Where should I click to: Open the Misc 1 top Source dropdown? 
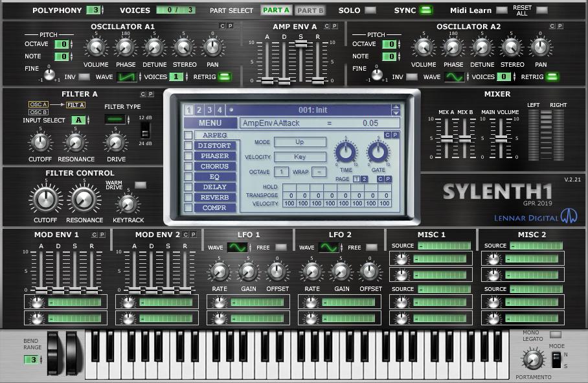(444, 246)
